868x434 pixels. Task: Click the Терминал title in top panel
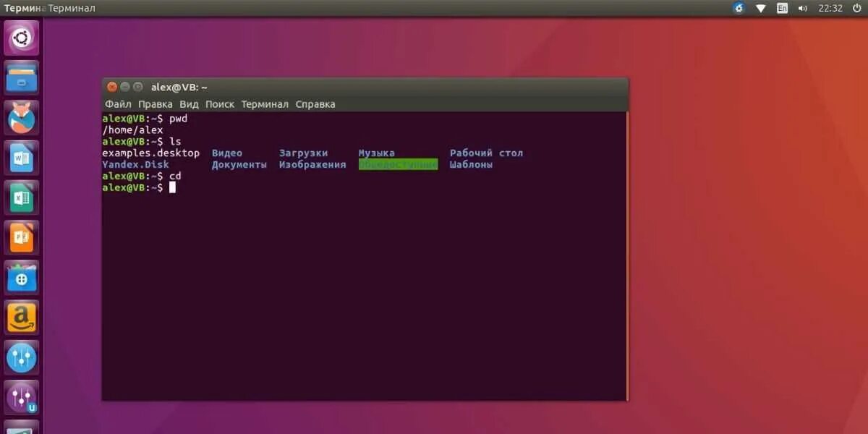pos(72,8)
